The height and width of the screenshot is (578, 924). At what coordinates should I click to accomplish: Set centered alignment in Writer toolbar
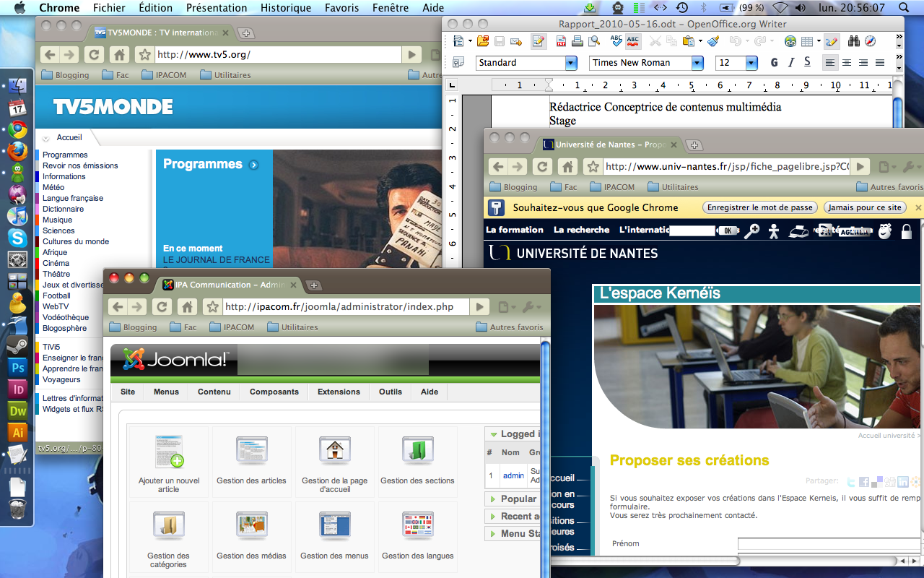pyautogui.click(x=847, y=63)
